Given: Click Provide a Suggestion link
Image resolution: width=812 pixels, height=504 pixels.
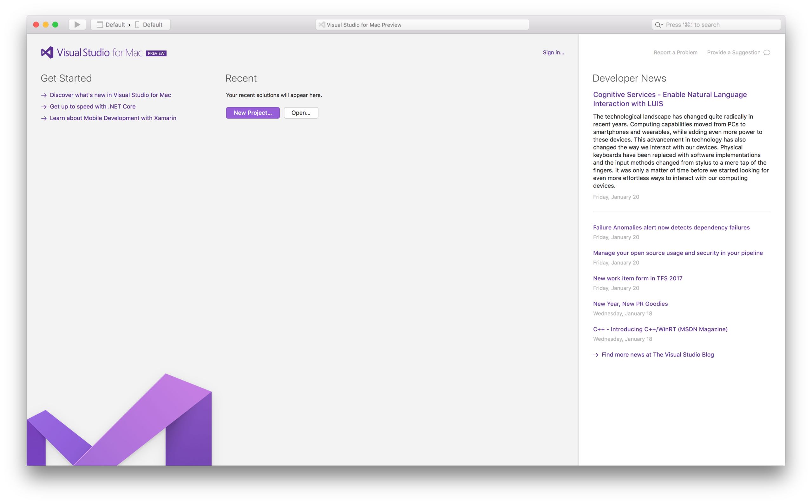Looking at the screenshot, I should (734, 52).
